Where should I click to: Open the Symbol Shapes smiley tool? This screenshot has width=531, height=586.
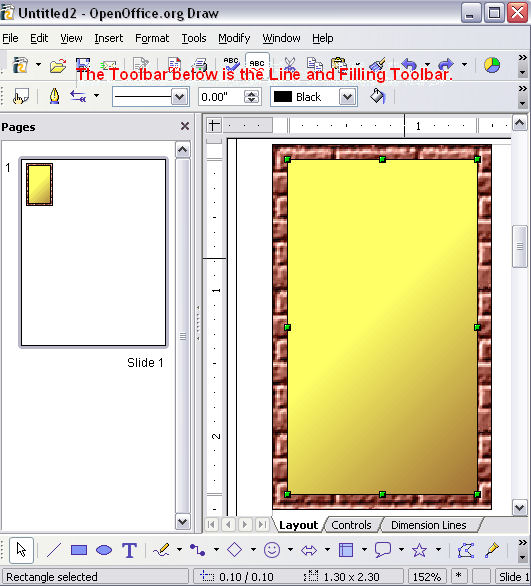(272, 550)
